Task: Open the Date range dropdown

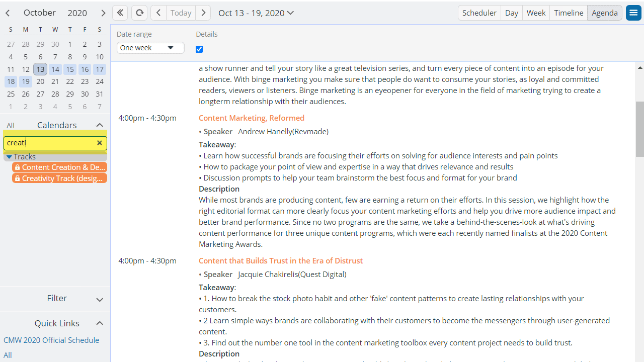Action: (x=150, y=48)
